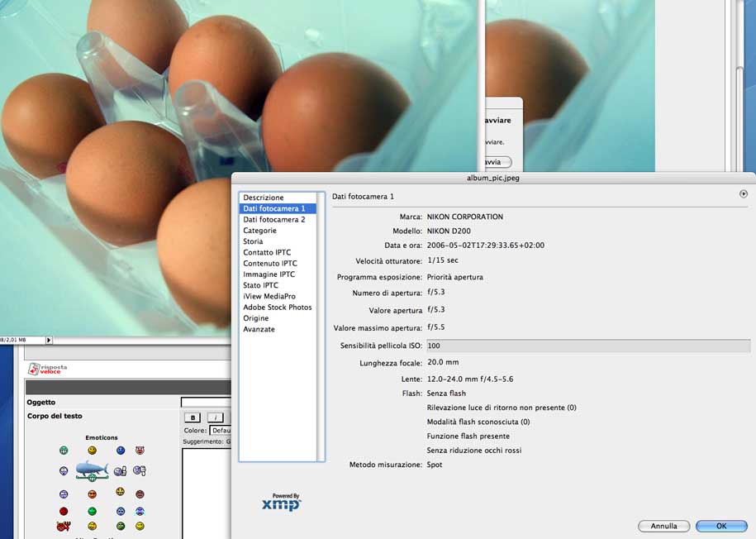Image resolution: width=756 pixels, height=539 pixels.
Task: Click the Oggetto input field
Action: click(206, 403)
